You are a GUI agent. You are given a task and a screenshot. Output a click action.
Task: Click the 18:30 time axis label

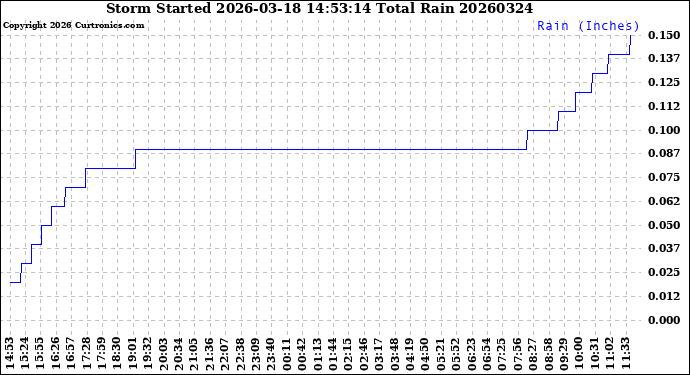tap(116, 353)
